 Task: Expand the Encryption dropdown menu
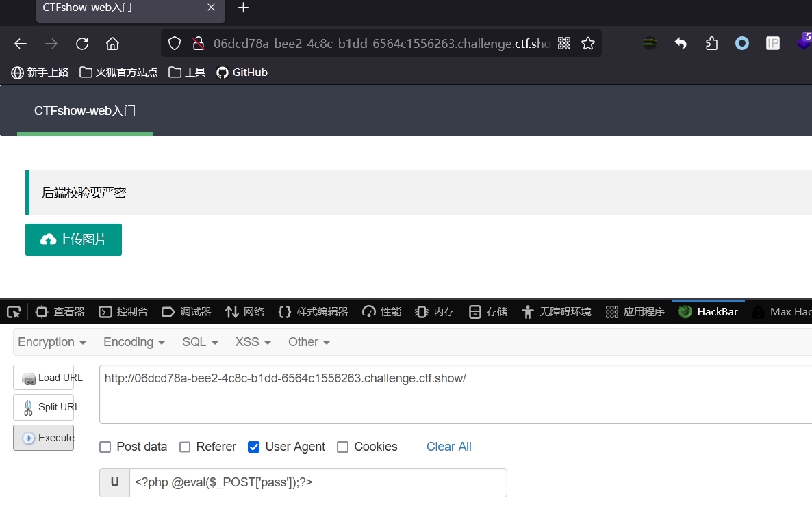[52, 343]
